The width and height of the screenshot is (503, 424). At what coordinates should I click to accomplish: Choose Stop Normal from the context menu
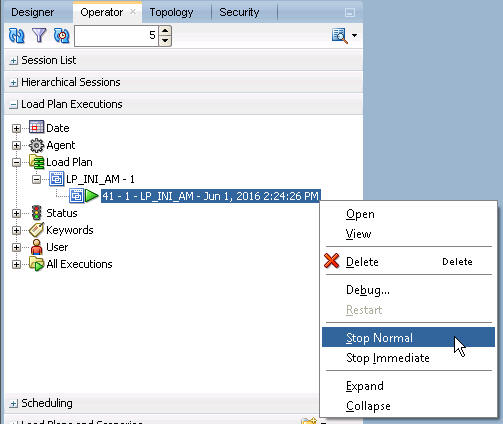click(x=408, y=337)
